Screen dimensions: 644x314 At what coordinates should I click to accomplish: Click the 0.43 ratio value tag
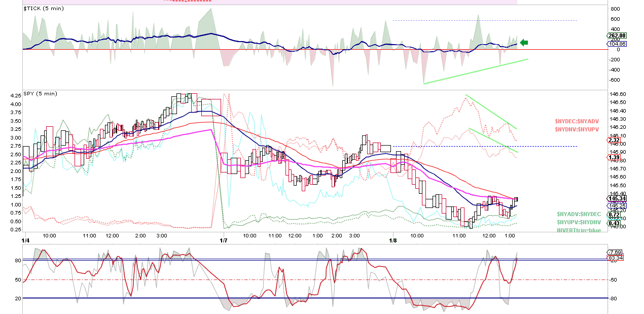click(614, 223)
